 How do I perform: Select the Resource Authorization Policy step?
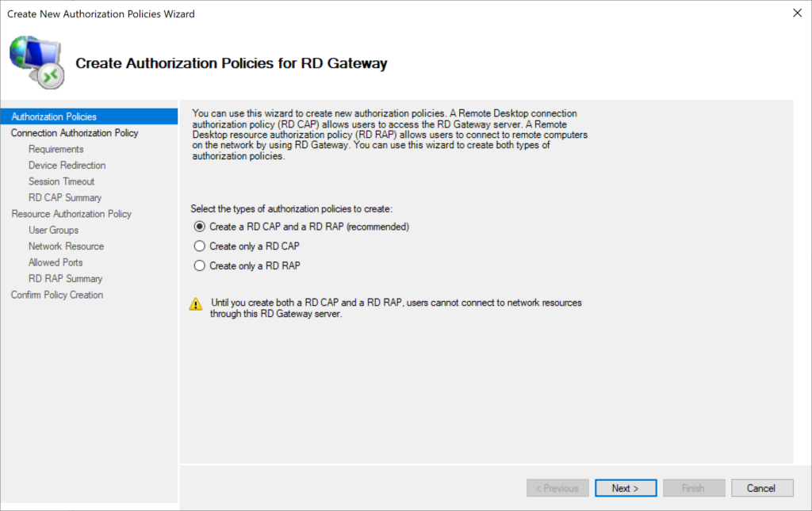pyautogui.click(x=71, y=214)
